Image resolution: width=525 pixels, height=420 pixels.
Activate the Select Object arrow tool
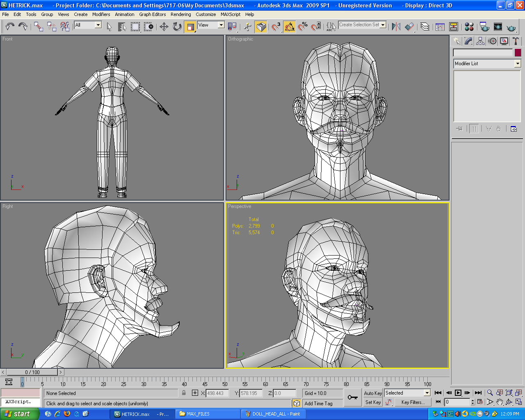click(x=109, y=27)
